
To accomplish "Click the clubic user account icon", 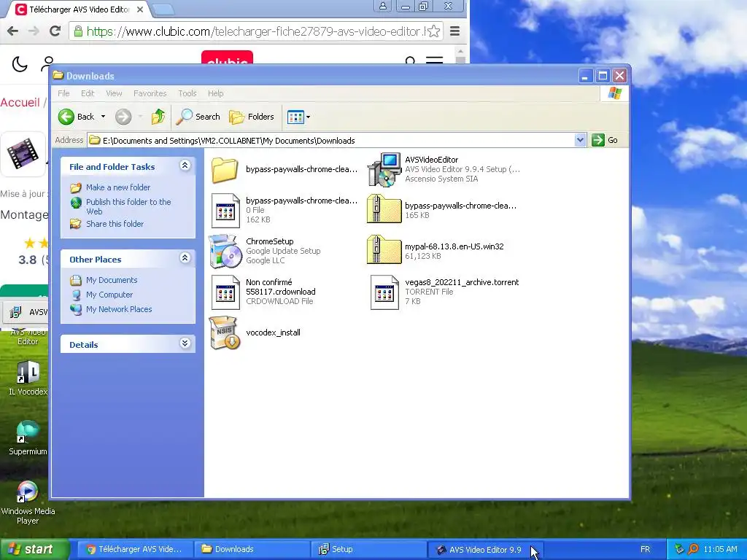I will (x=47, y=63).
